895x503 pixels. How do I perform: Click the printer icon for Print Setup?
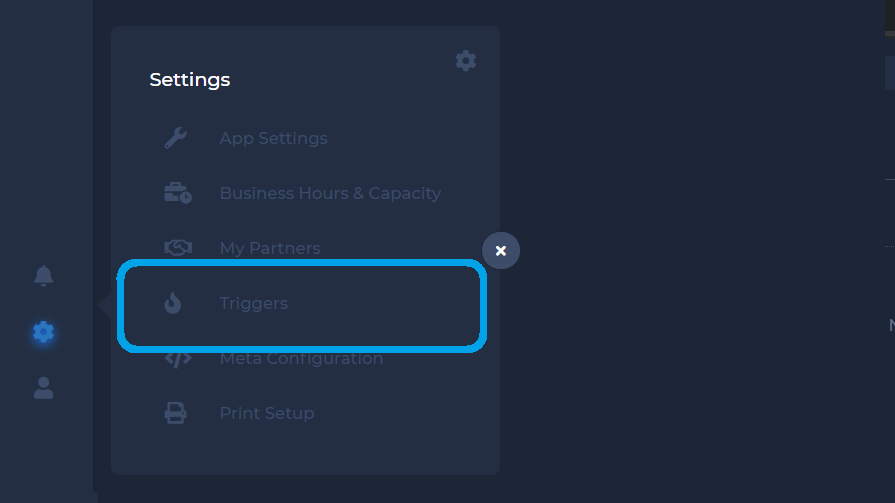click(x=176, y=413)
